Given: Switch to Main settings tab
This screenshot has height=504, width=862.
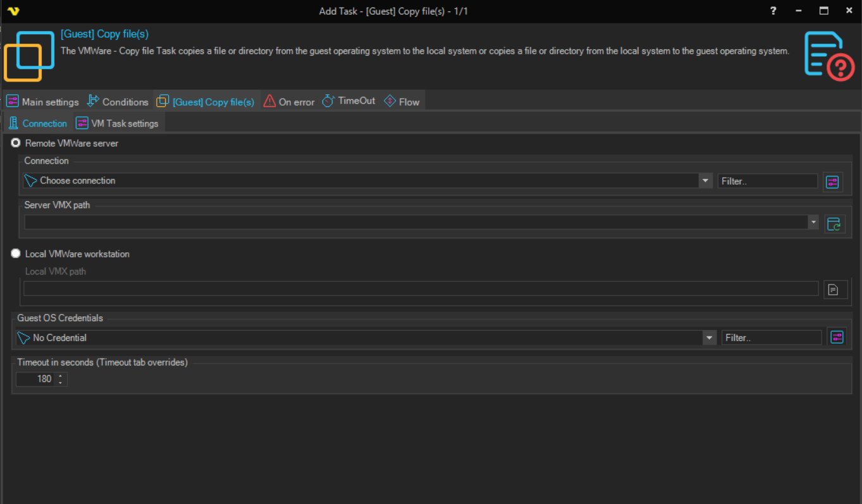Looking at the screenshot, I should coord(42,101).
